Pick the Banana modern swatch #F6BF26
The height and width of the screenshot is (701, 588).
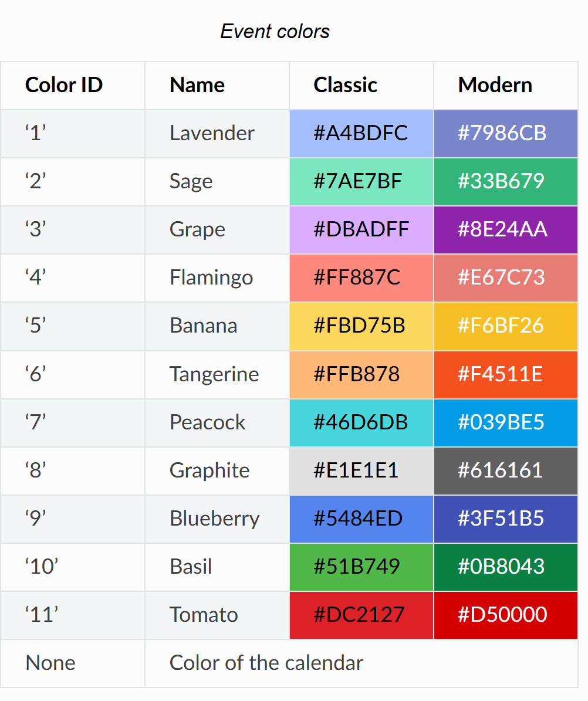(x=505, y=326)
